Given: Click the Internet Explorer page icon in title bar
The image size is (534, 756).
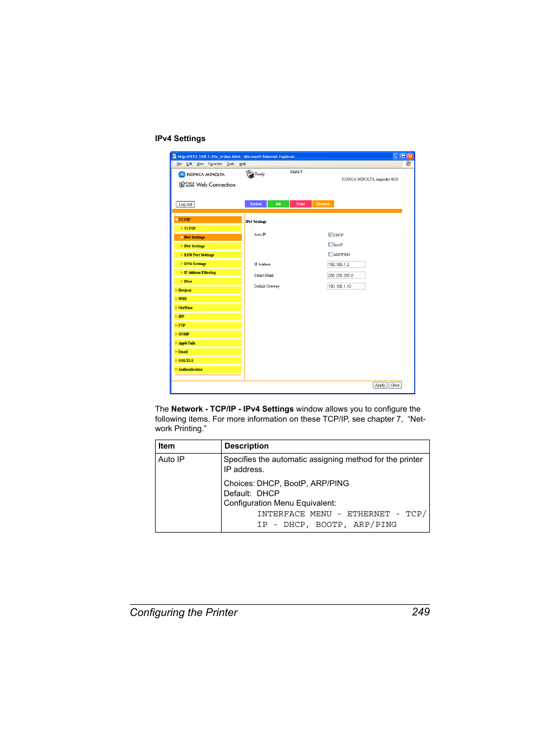Looking at the screenshot, I should [x=174, y=156].
